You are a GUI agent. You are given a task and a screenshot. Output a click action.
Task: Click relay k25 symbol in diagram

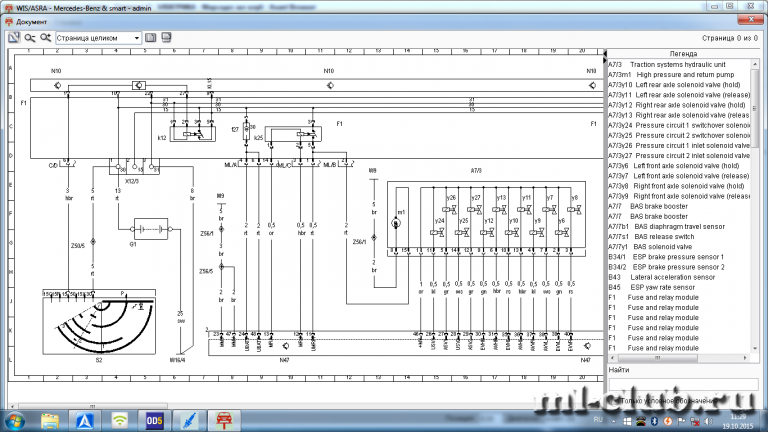(x=293, y=134)
